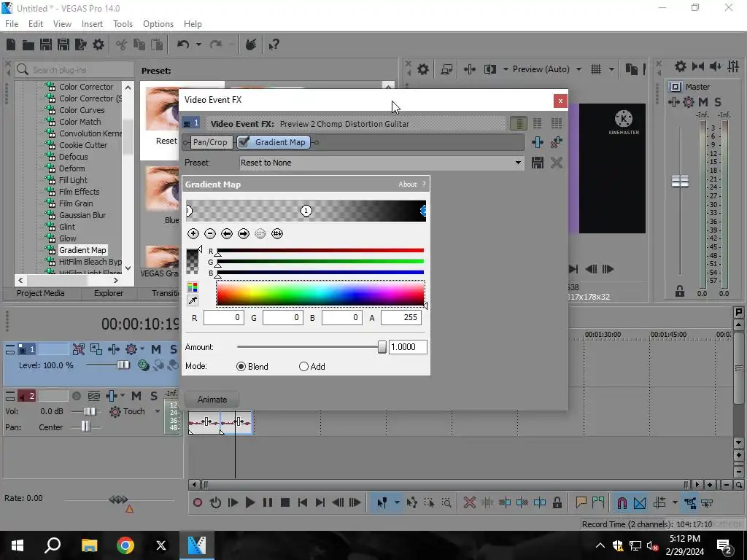Screen dimensions: 747x560
Task: Switch to Explorer tab
Action: tap(108, 293)
